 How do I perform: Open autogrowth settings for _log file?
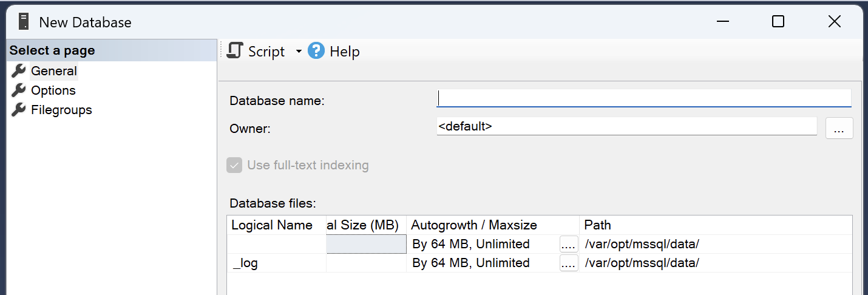tap(569, 263)
